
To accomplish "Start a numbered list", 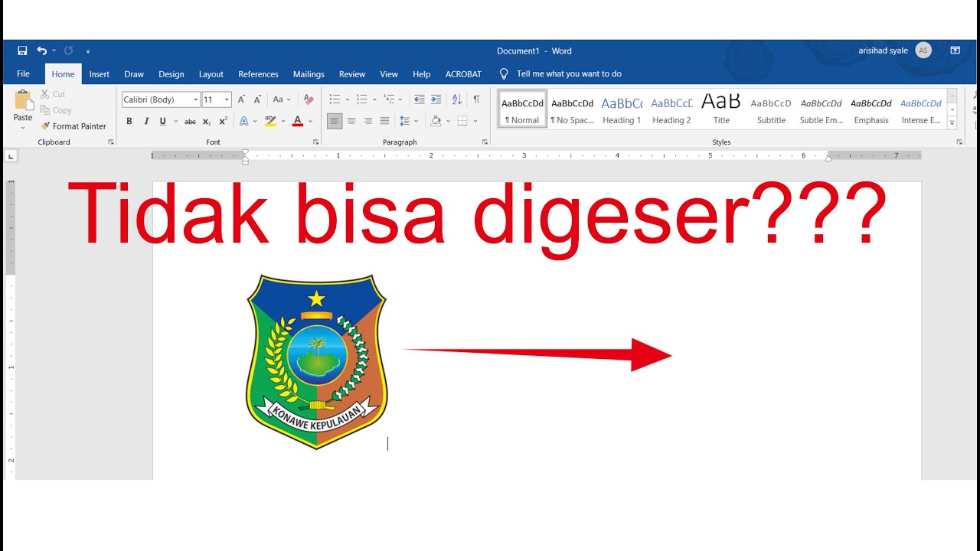I will click(x=362, y=99).
